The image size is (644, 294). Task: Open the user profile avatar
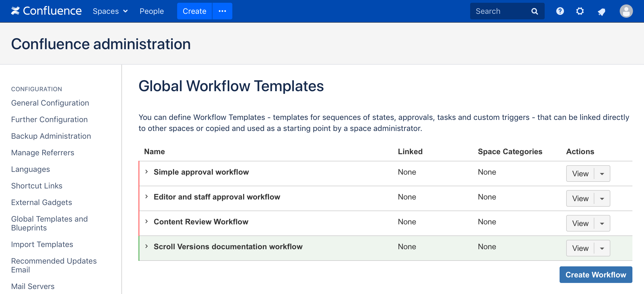tap(626, 11)
